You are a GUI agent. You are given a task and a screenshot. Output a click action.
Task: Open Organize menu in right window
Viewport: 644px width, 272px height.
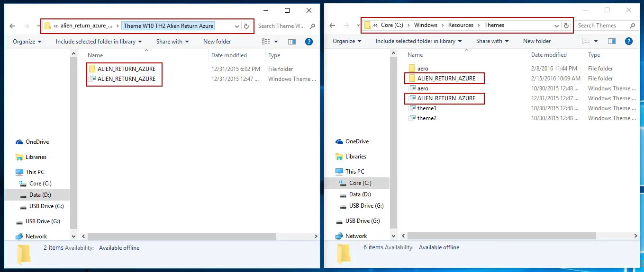(347, 41)
